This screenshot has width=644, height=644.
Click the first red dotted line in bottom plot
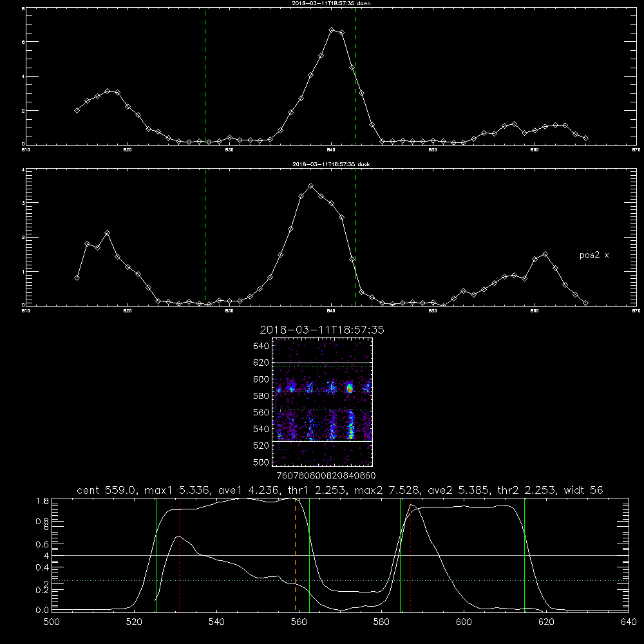point(180,554)
